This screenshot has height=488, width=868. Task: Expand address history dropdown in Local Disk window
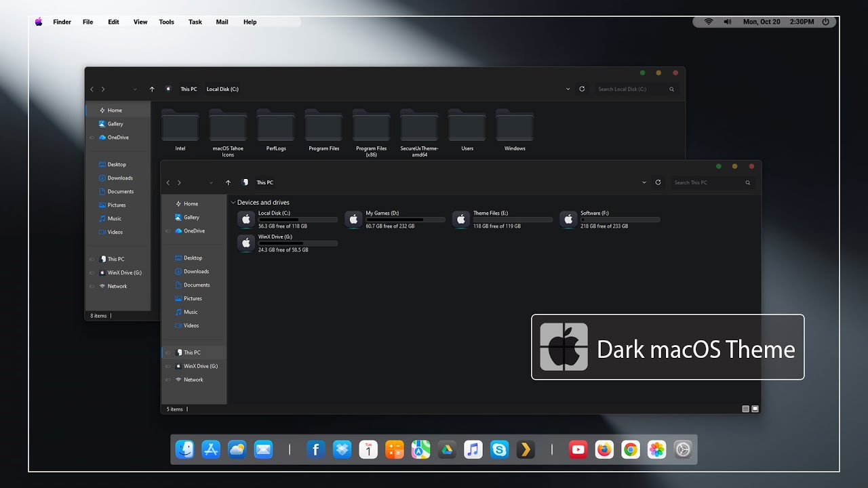pyautogui.click(x=568, y=89)
